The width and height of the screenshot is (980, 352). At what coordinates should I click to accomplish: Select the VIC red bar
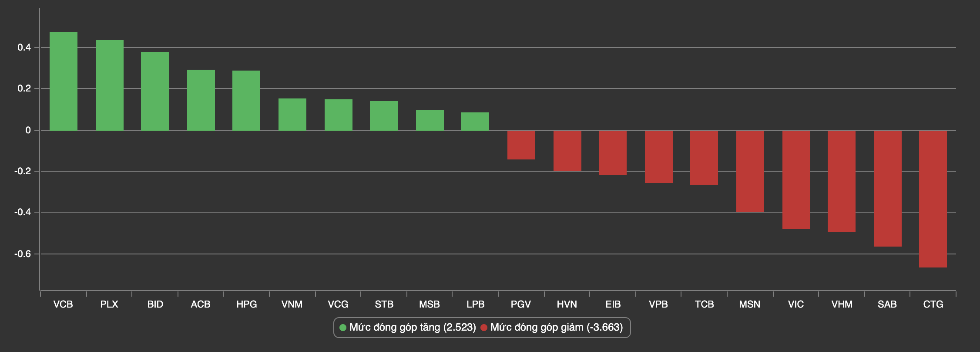pyautogui.click(x=796, y=180)
